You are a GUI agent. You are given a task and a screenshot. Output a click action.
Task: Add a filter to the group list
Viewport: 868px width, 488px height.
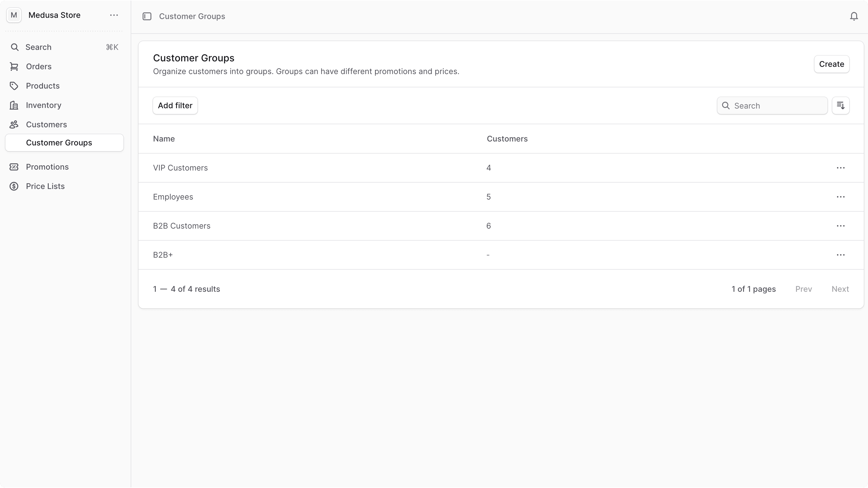[175, 105]
